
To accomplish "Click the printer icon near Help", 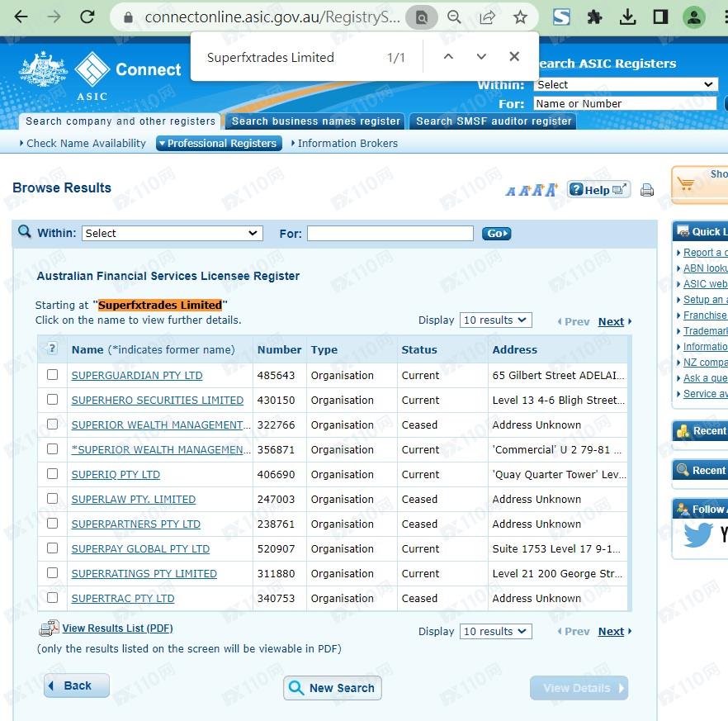I will pyautogui.click(x=647, y=190).
